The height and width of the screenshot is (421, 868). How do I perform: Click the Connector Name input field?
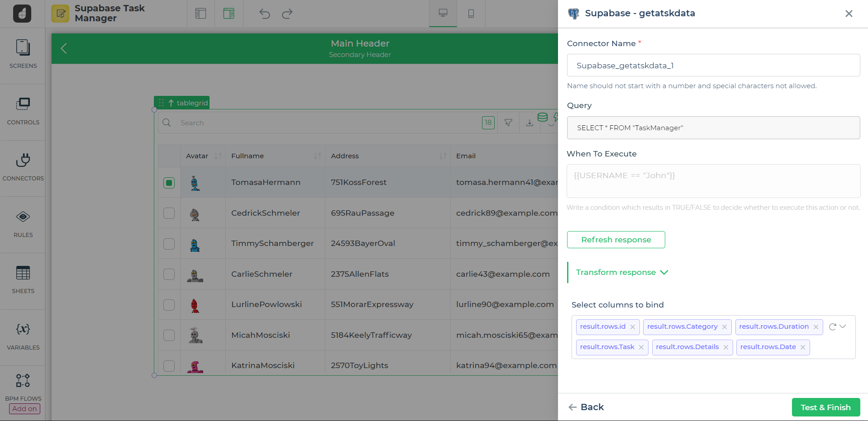[x=713, y=66]
